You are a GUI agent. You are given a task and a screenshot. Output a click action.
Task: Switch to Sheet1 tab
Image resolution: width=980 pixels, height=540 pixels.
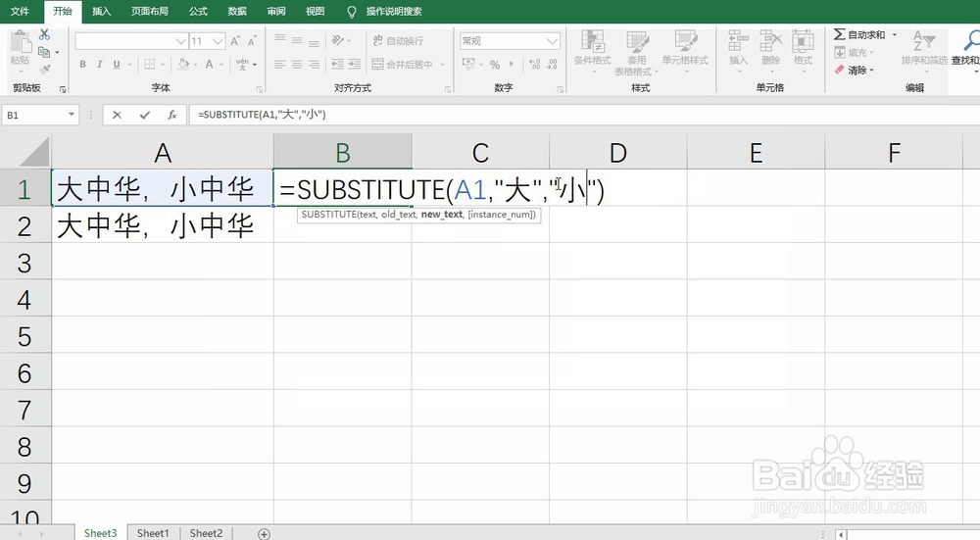[x=153, y=533]
